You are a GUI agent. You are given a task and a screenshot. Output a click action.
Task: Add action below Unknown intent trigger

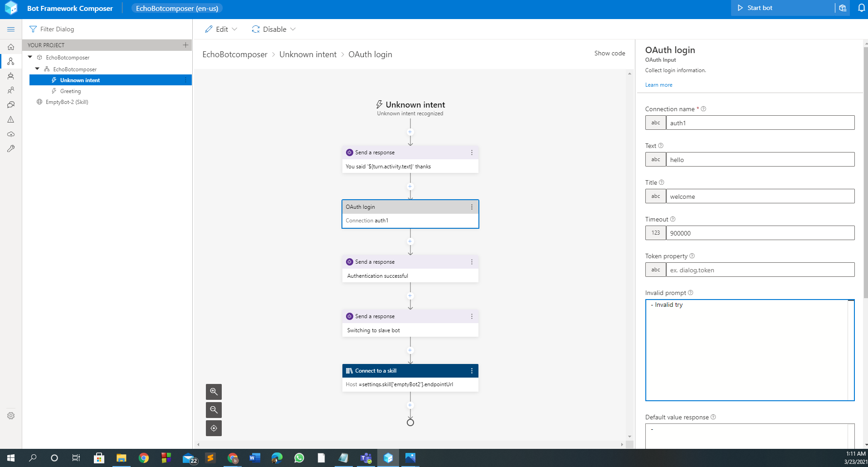click(410, 132)
